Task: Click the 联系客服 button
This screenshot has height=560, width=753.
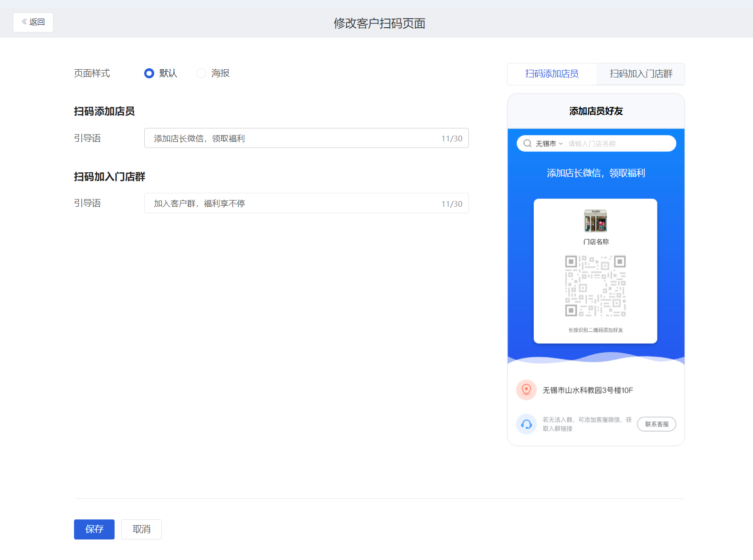Action: [x=657, y=424]
